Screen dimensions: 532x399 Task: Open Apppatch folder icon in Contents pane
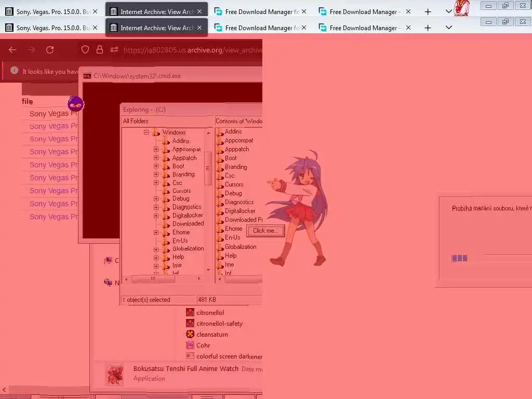[220, 149]
